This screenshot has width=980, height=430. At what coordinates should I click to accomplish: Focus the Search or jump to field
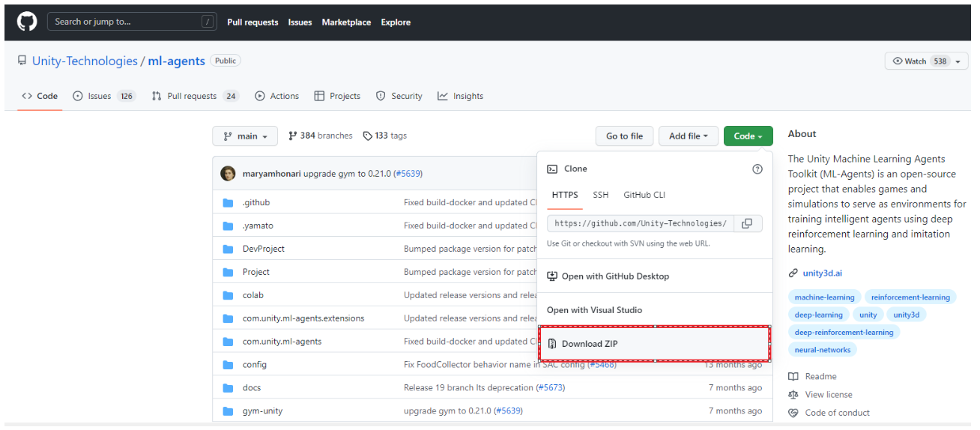coord(133,22)
